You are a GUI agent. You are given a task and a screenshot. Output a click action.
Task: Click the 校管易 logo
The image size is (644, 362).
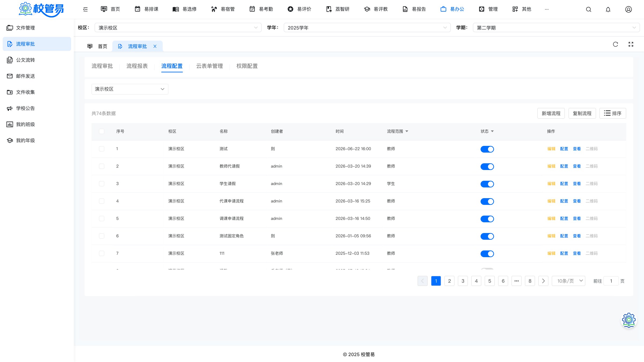41,9
